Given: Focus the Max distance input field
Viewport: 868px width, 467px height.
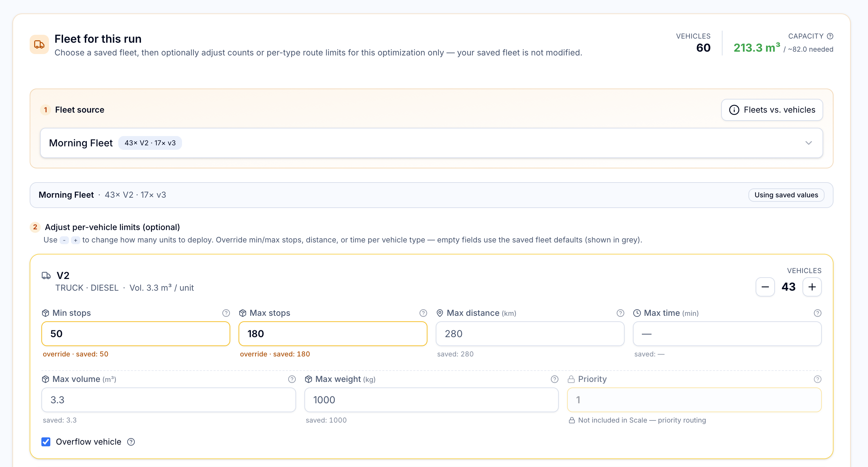Looking at the screenshot, I should 530,334.
